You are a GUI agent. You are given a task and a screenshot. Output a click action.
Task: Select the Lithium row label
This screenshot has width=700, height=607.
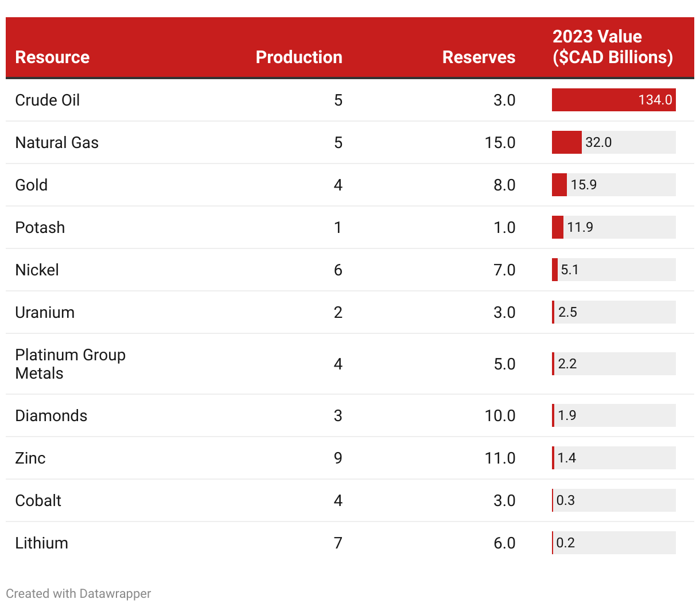point(41,543)
